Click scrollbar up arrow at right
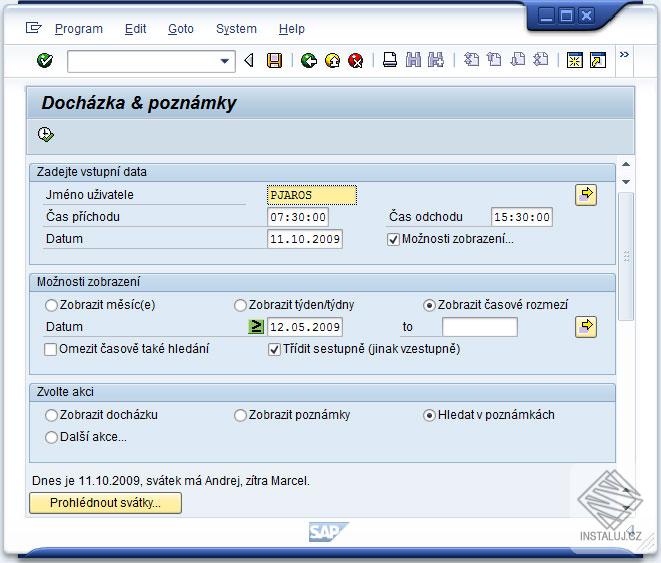The height and width of the screenshot is (563, 661). point(626,164)
